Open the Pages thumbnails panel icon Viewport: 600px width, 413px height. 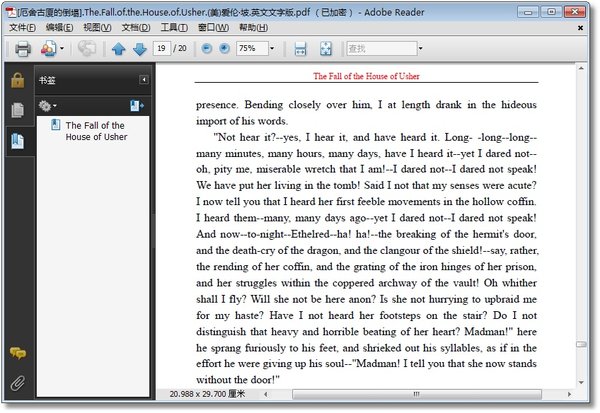(18, 110)
